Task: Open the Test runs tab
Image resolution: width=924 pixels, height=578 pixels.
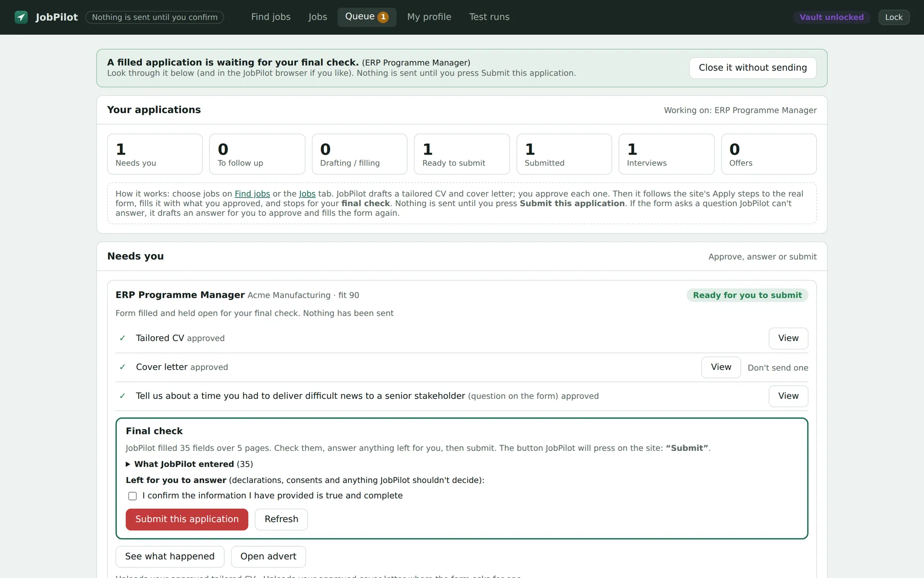Action: (489, 17)
